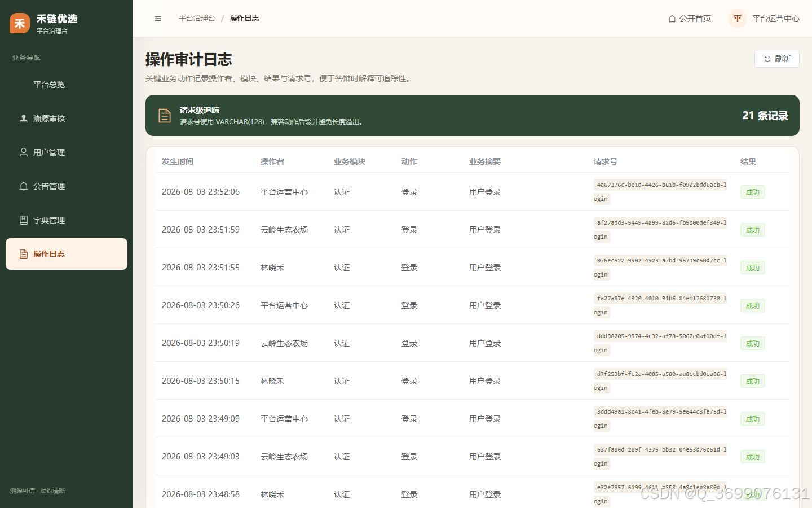Select the 操作日志 menu item
The width and height of the screenshot is (812, 508).
(x=67, y=254)
